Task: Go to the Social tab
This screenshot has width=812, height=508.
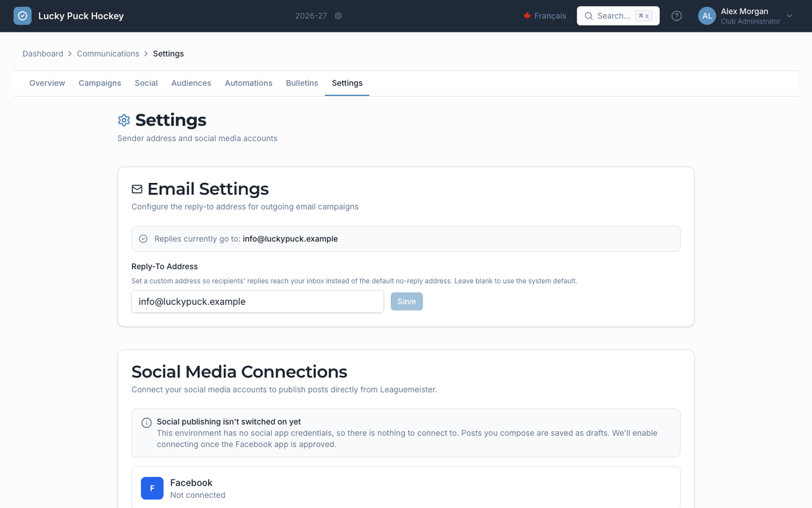Action: tap(146, 83)
